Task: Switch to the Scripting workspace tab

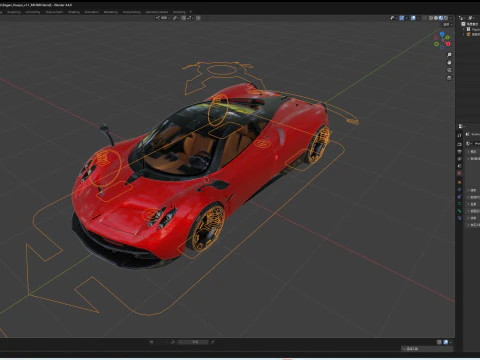Action: coord(179,12)
